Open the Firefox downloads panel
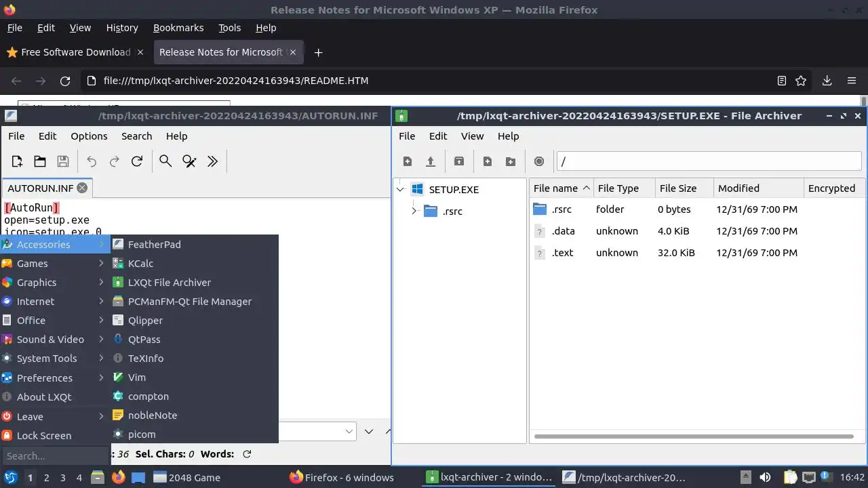The image size is (868, 488). tap(827, 81)
